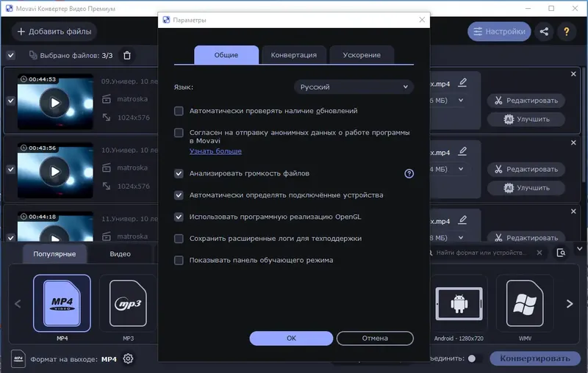This screenshot has width=588, height=373.
Task: Remove the third file from list
Action: pos(573,211)
